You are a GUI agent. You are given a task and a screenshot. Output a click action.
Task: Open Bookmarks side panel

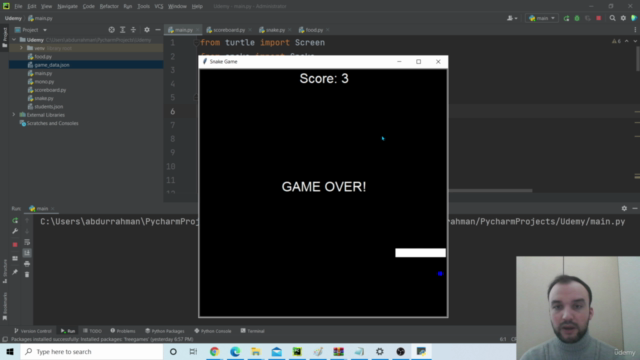click(5, 306)
